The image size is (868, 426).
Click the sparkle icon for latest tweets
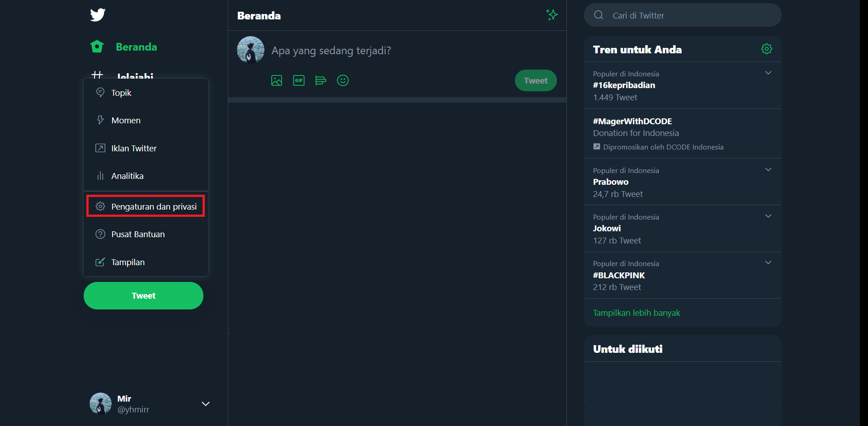552,15
